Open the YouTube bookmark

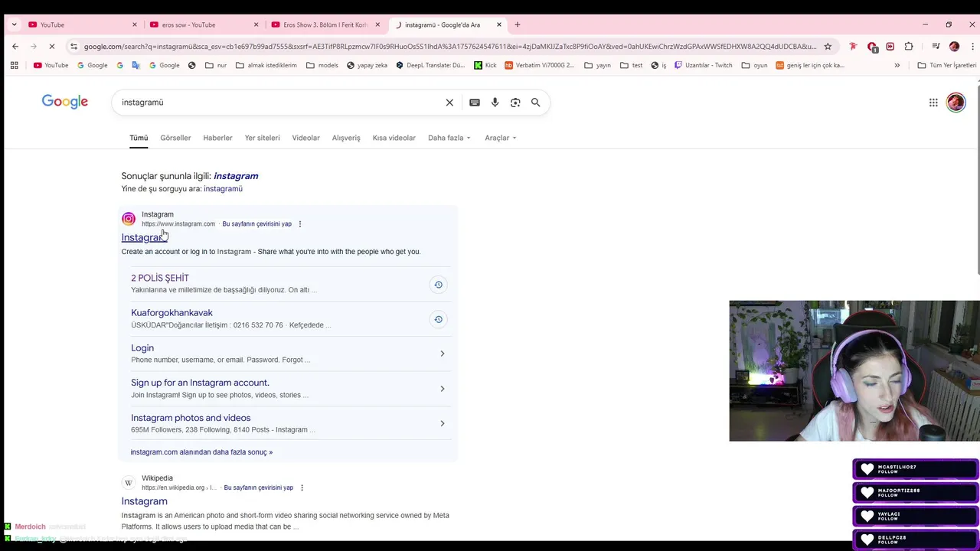[51, 65]
